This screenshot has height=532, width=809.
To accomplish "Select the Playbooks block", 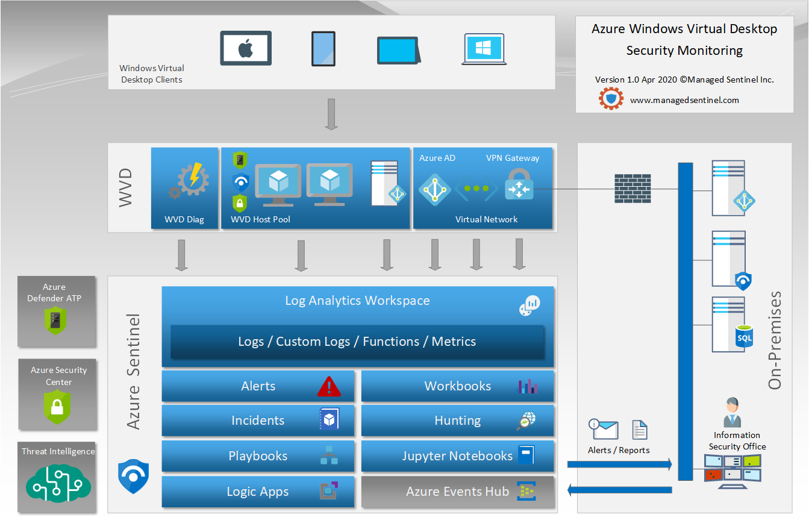I will pos(258,455).
